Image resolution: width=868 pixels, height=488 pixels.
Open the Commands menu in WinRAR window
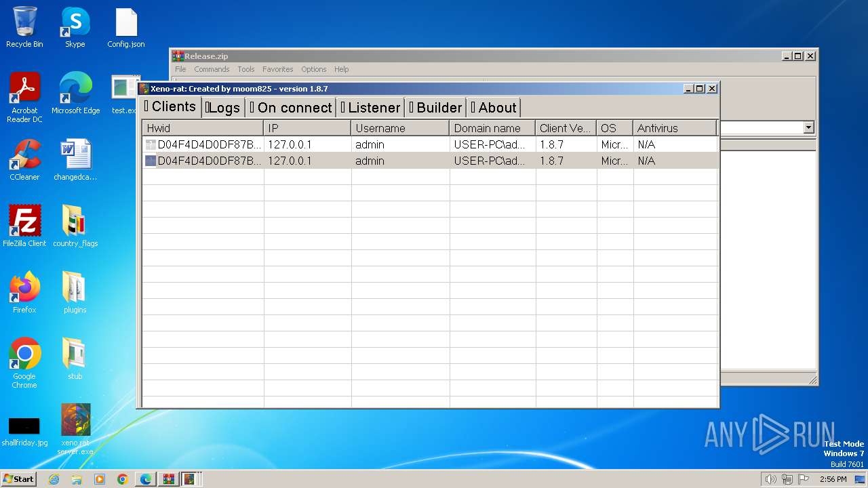point(212,69)
